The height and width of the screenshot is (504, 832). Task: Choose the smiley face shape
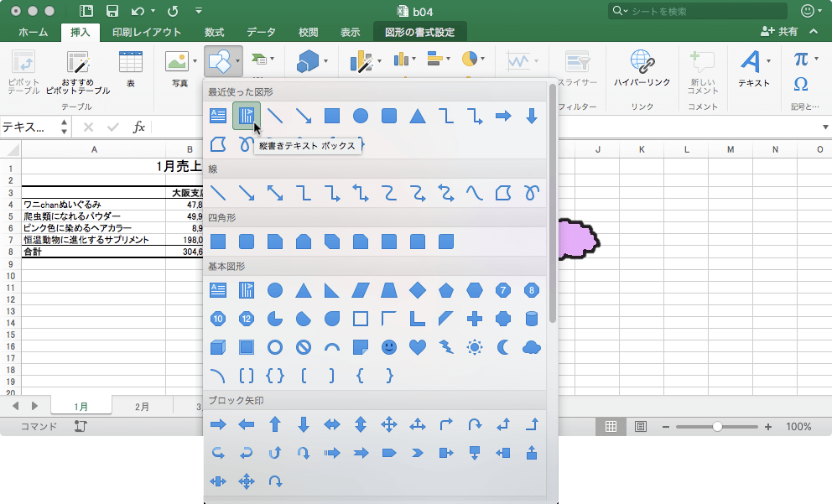click(x=388, y=347)
